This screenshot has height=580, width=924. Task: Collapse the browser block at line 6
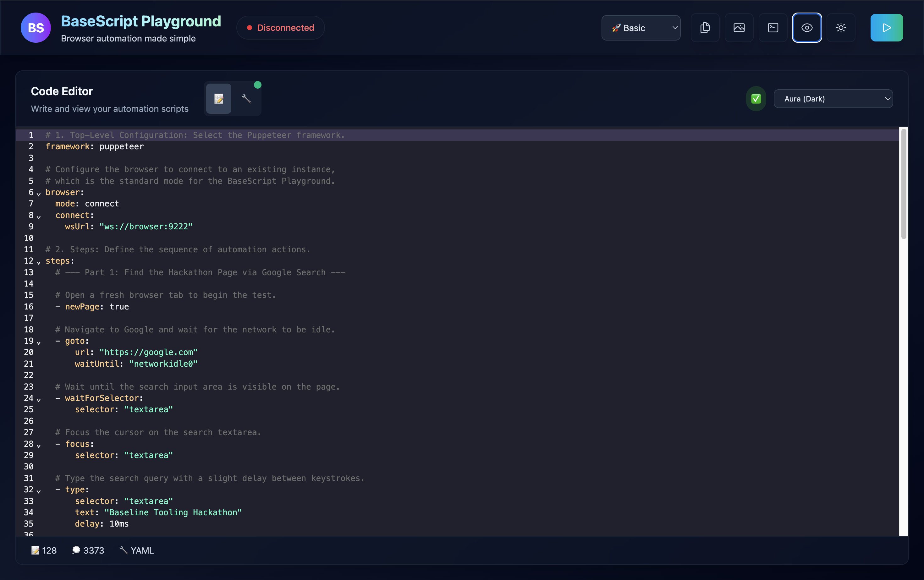pyautogui.click(x=39, y=194)
